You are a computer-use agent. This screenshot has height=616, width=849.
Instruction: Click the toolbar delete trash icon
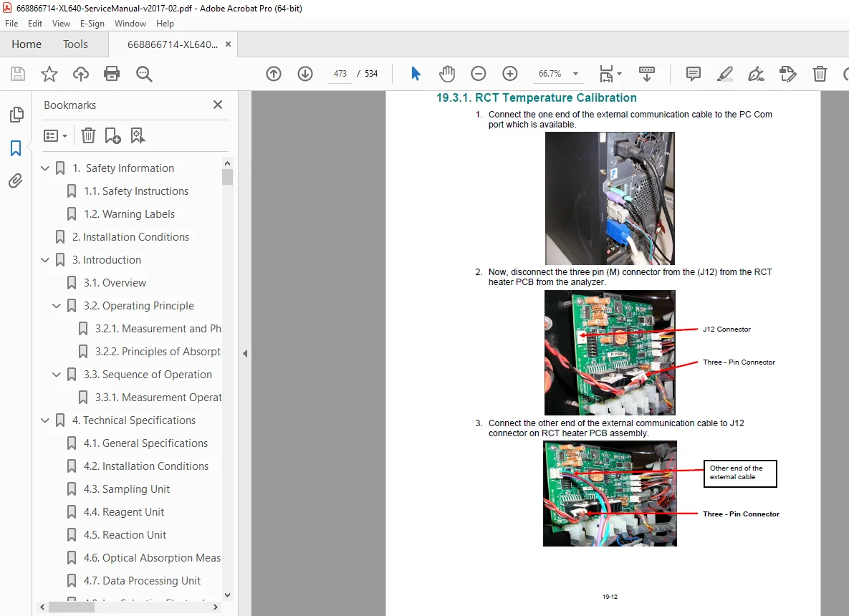pos(820,74)
